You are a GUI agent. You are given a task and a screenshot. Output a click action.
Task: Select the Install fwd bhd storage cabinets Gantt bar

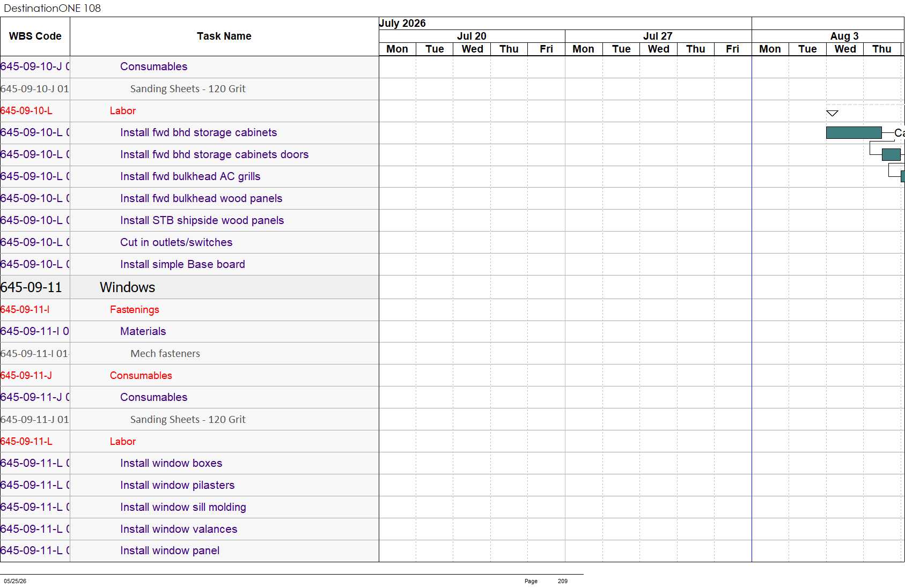point(854,132)
